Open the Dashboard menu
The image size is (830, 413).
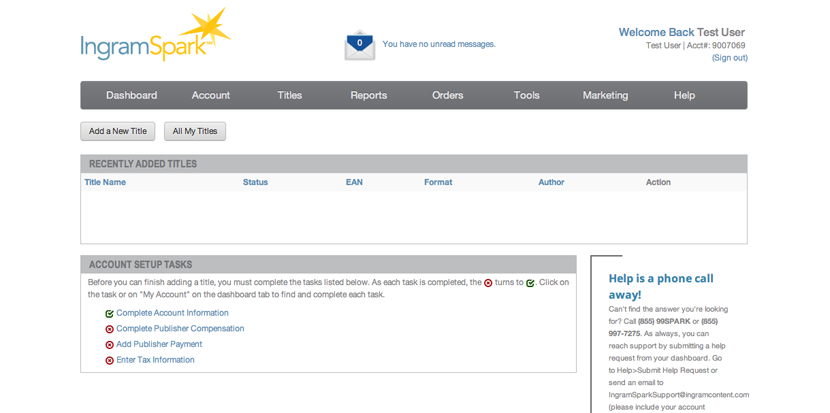[131, 95]
